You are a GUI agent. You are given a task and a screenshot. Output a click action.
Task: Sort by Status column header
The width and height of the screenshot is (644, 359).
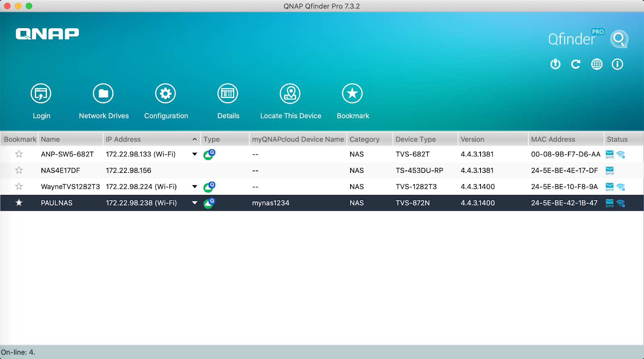623,139
